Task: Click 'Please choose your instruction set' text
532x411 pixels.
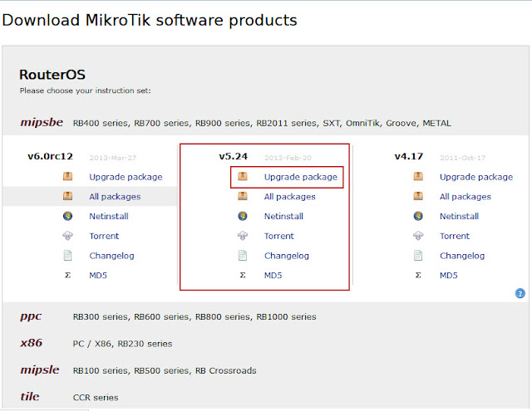Action: [85, 91]
